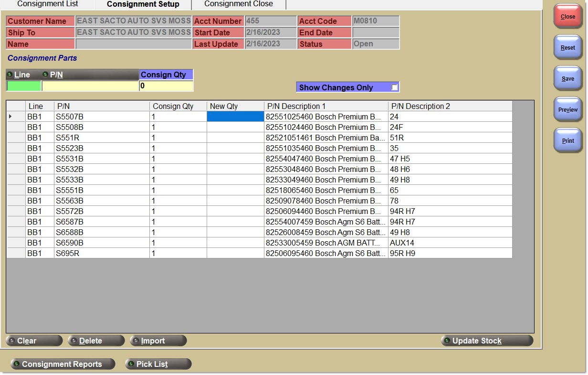Click the Print button
This screenshot has height=375, width=588.
pos(567,141)
